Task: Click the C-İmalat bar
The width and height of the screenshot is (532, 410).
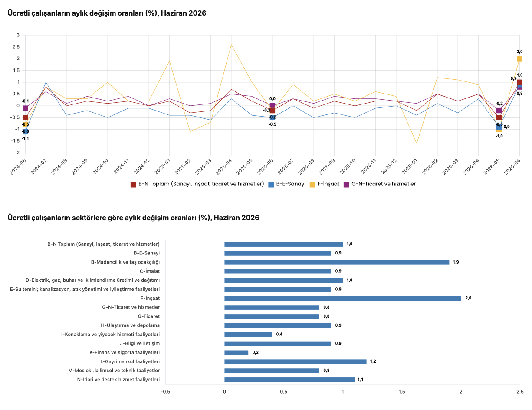Action: [278, 271]
